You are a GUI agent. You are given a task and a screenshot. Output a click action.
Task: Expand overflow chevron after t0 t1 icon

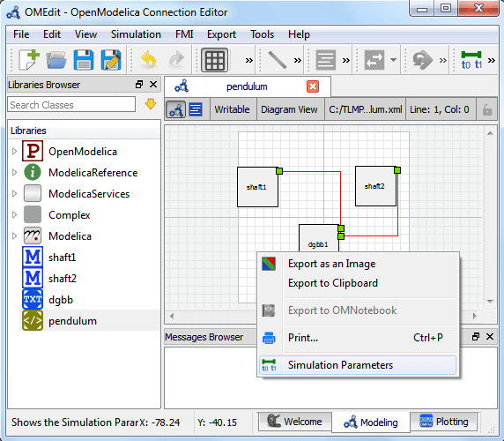492,60
